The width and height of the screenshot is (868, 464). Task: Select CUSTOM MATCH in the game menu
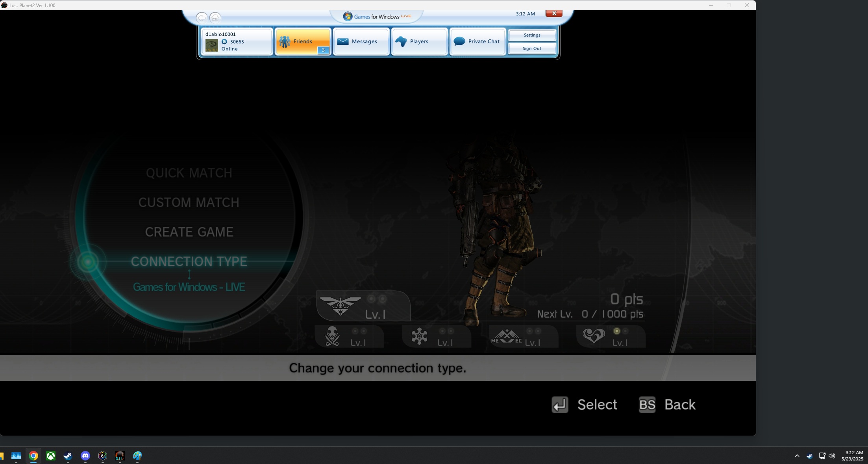click(189, 202)
